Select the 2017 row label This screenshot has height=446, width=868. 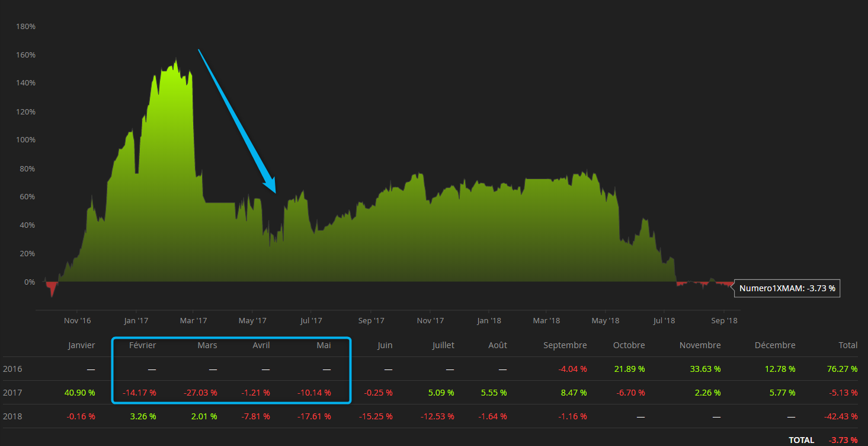tap(12, 393)
